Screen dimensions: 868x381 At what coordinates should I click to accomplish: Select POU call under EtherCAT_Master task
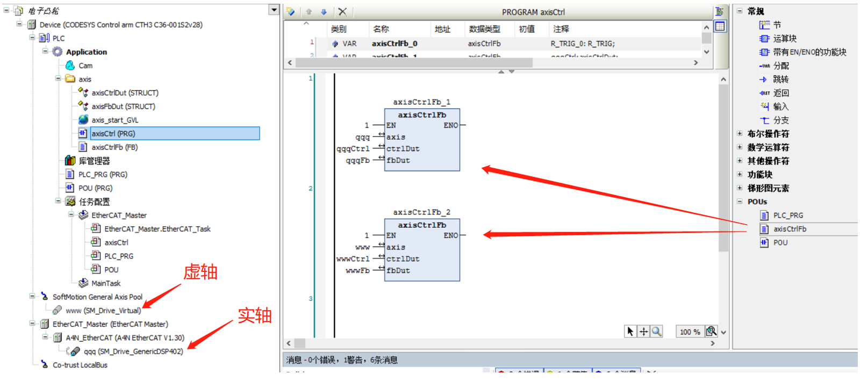click(x=111, y=270)
